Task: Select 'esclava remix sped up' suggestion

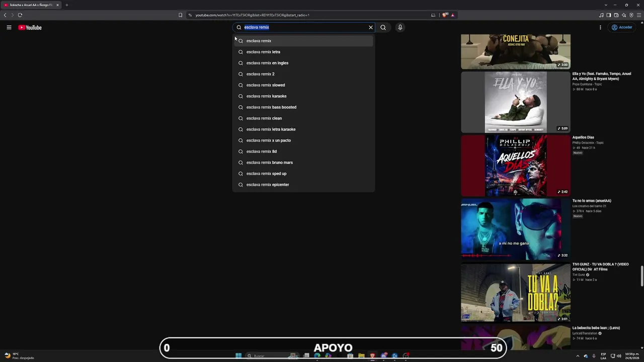Action: [303, 173]
